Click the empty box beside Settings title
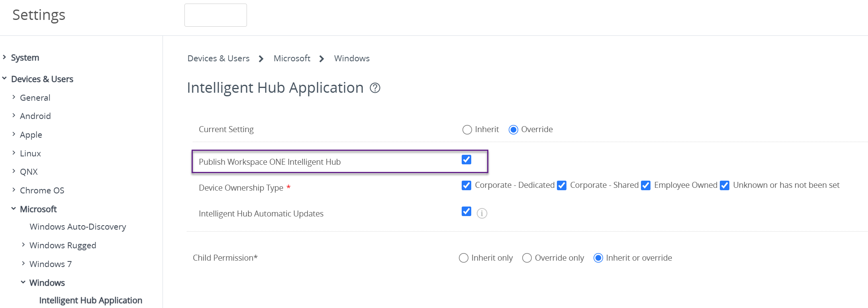The image size is (868, 308). coord(216,15)
